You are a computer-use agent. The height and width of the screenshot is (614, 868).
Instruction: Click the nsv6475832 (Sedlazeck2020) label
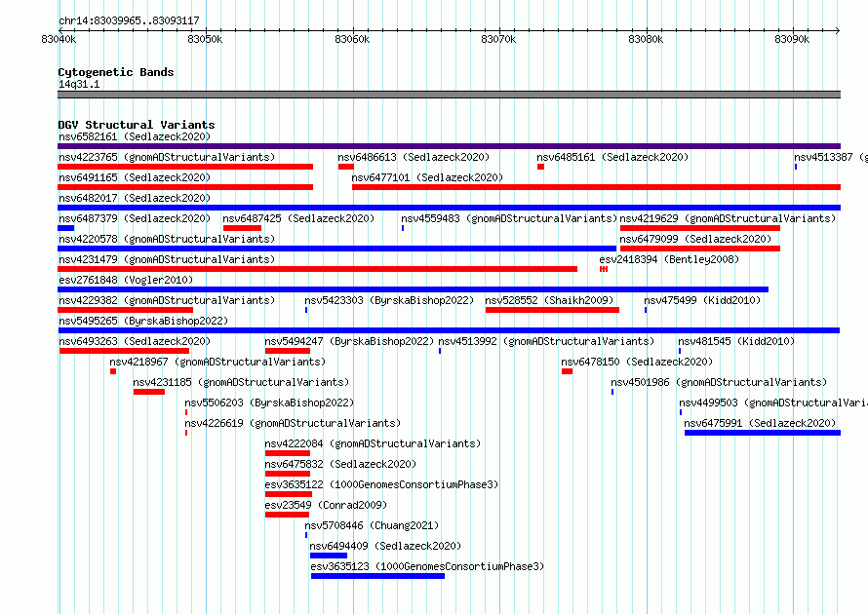(x=340, y=464)
